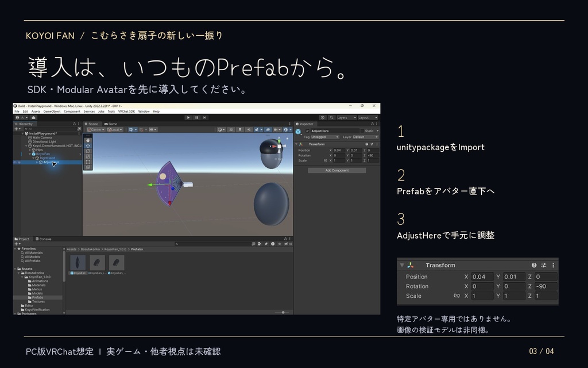Click the Step frame button
588x368 pixels.
(205, 117)
